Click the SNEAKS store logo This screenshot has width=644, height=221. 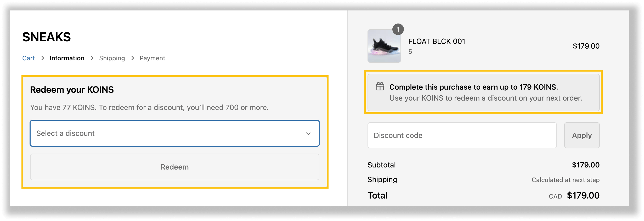[x=46, y=37]
